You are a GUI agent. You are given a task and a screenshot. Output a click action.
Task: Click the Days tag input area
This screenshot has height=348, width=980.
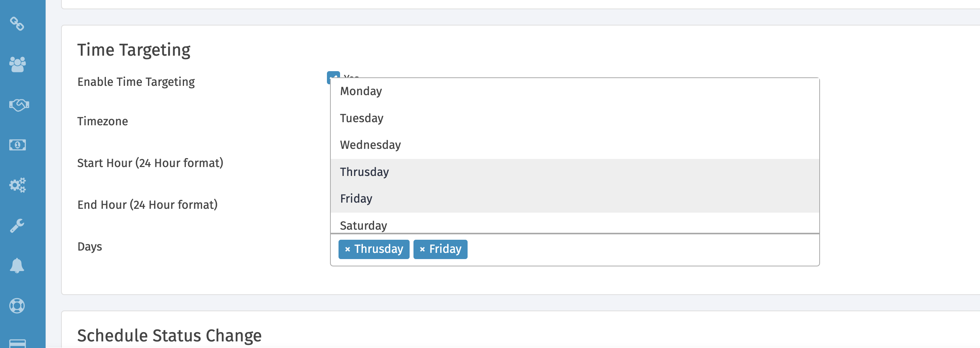pos(618,249)
